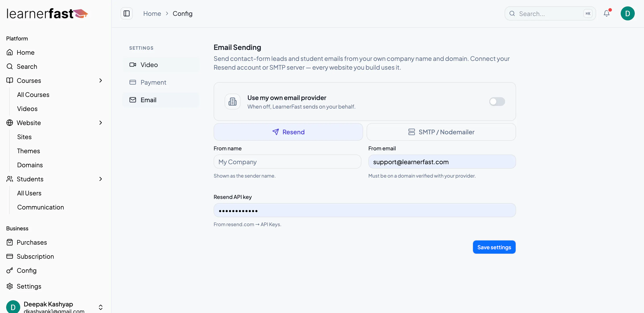This screenshot has width=644, height=313.
Task: Switch to the SMTP / Nodemailer tab
Action: click(x=441, y=132)
